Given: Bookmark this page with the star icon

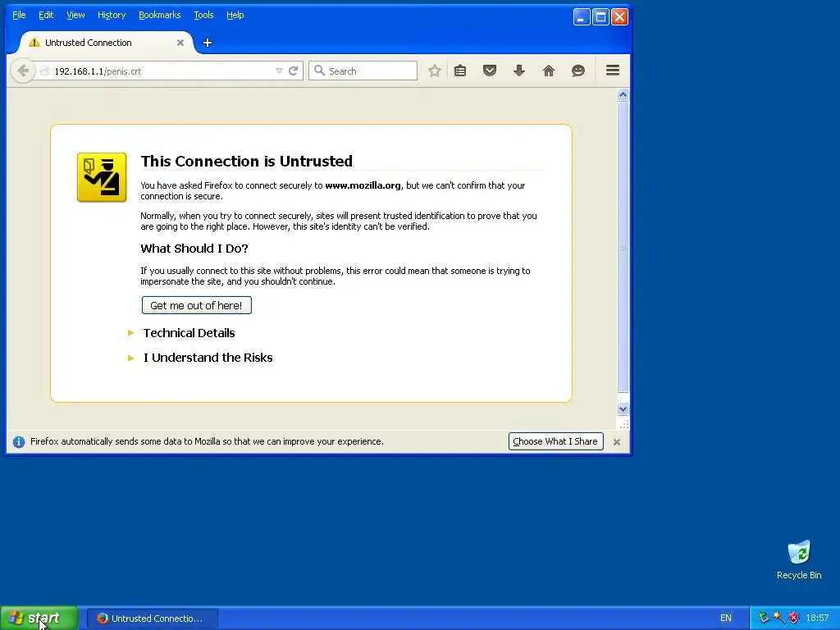Looking at the screenshot, I should (x=435, y=71).
